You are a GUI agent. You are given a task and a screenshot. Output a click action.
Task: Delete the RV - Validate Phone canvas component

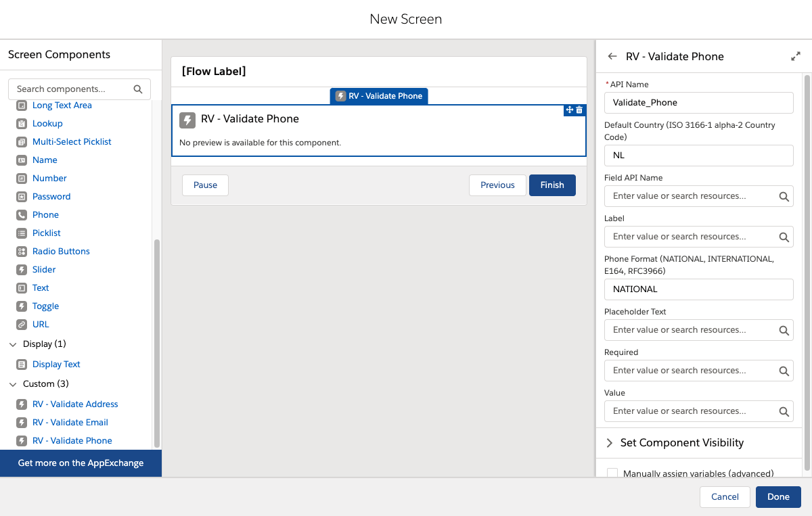coord(579,110)
